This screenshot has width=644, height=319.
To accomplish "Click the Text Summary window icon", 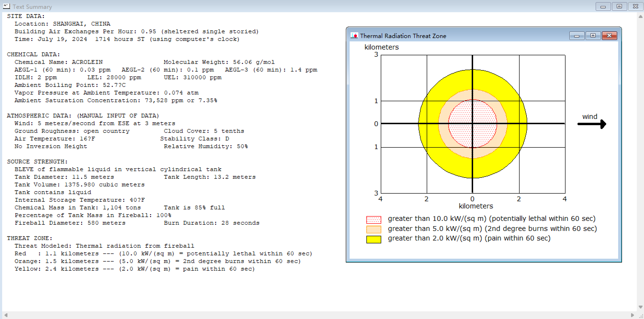I will click(x=6, y=6).
